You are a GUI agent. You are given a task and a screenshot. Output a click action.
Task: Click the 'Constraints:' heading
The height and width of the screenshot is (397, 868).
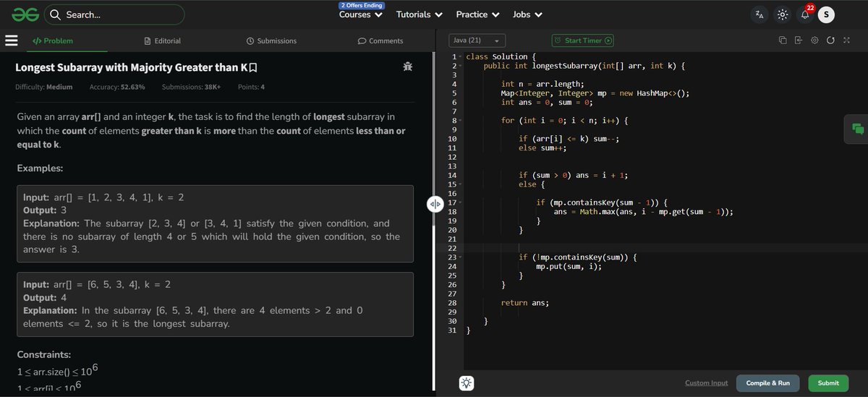point(43,355)
